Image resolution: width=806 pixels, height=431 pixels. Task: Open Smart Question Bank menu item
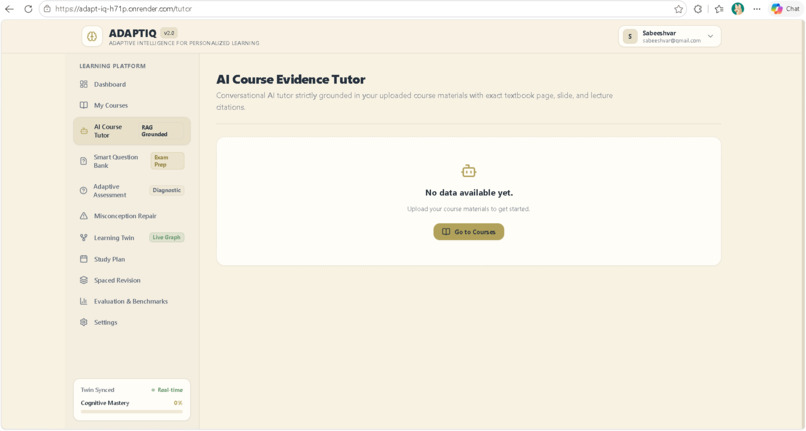(x=132, y=161)
